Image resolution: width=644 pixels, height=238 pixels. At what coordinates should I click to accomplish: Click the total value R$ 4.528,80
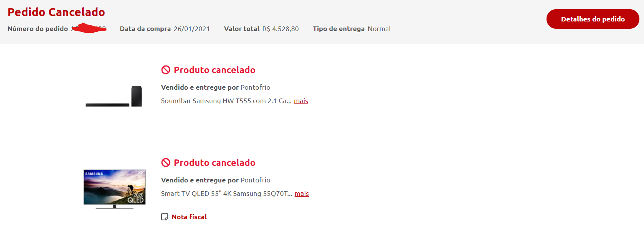tap(281, 29)
